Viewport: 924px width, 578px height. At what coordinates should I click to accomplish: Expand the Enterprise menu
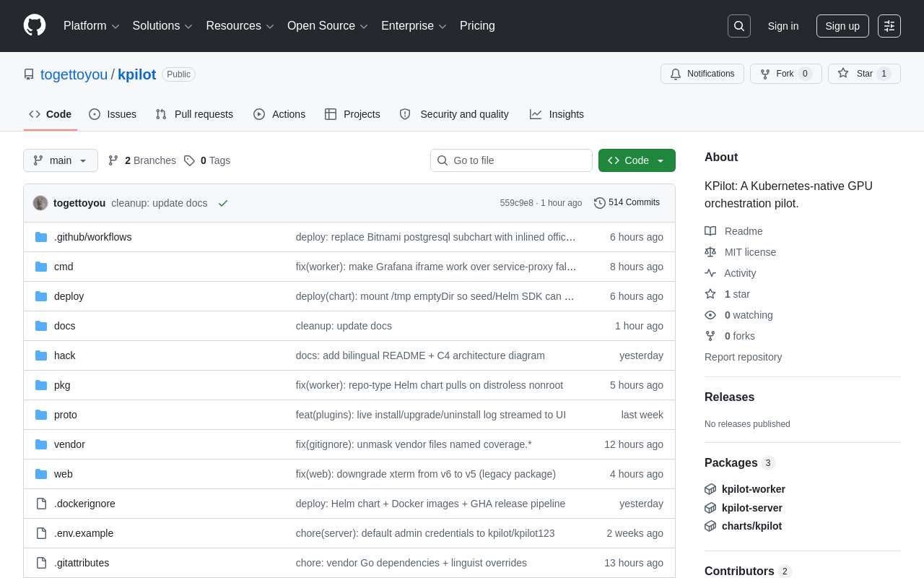(414, 26)
